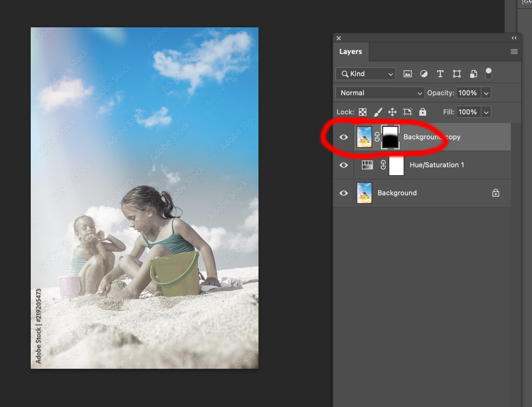Hide the Background copy layer

[x=344, y=137]
